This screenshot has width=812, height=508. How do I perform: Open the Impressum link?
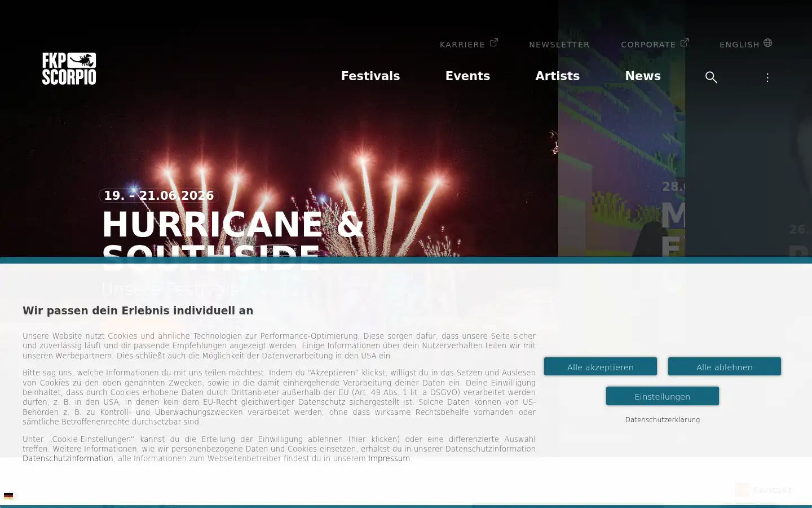(389, 458)
